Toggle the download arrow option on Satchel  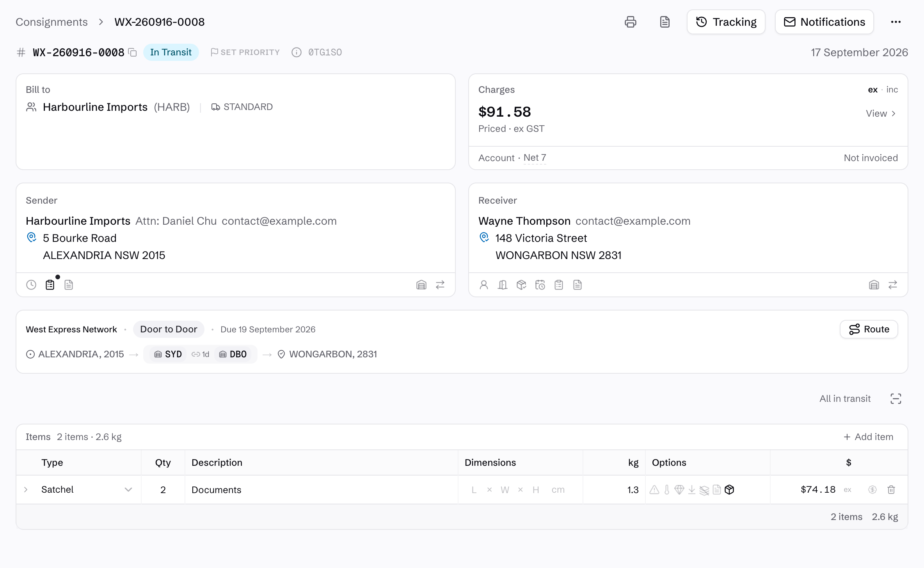pyautogui.click(x=692, y=490)
